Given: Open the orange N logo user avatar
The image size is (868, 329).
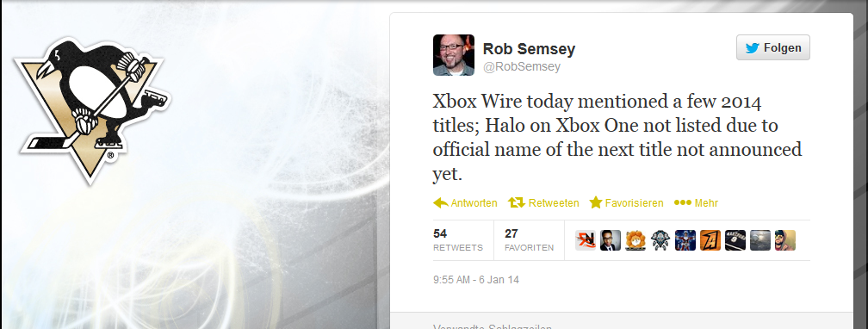Looking at the screenshot, I should click(x=586, y=240).
